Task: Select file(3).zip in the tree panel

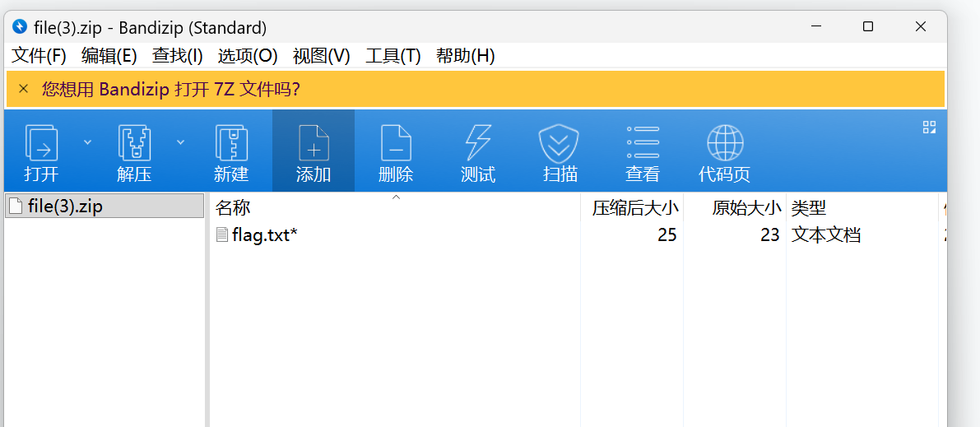Action: coord(104,207)
